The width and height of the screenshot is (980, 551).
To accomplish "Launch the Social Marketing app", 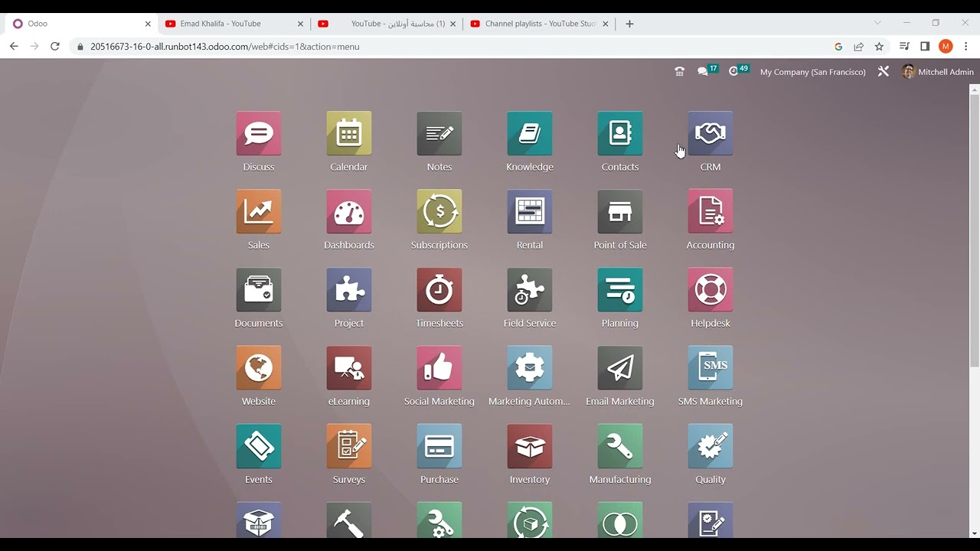I will click(439, 368).
